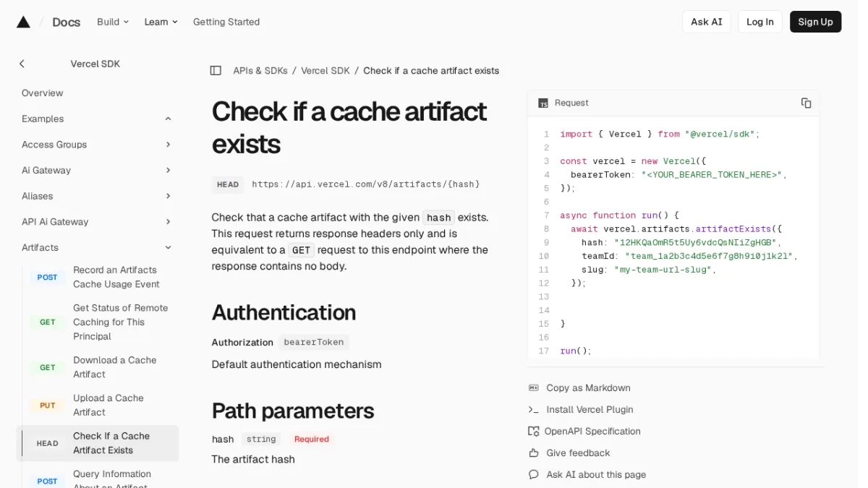The image size is (868, 488).
Task: Expand the Ai Gateway section chevron
Action: coord(168,170)
